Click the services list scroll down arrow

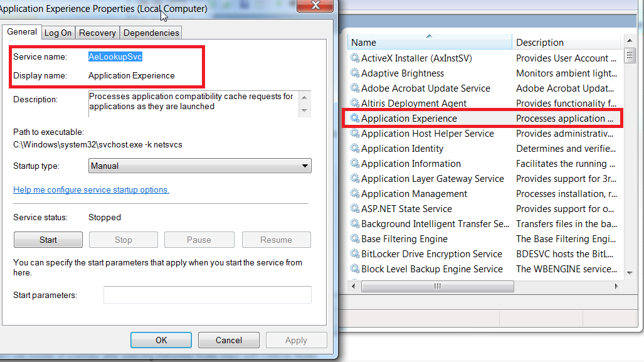630,273
